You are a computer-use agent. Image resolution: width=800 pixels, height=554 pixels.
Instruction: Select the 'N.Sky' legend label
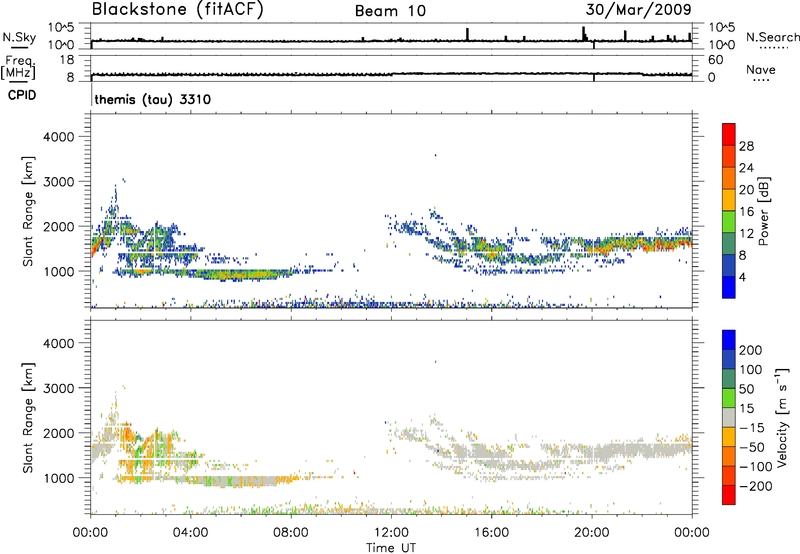(19, 37)
